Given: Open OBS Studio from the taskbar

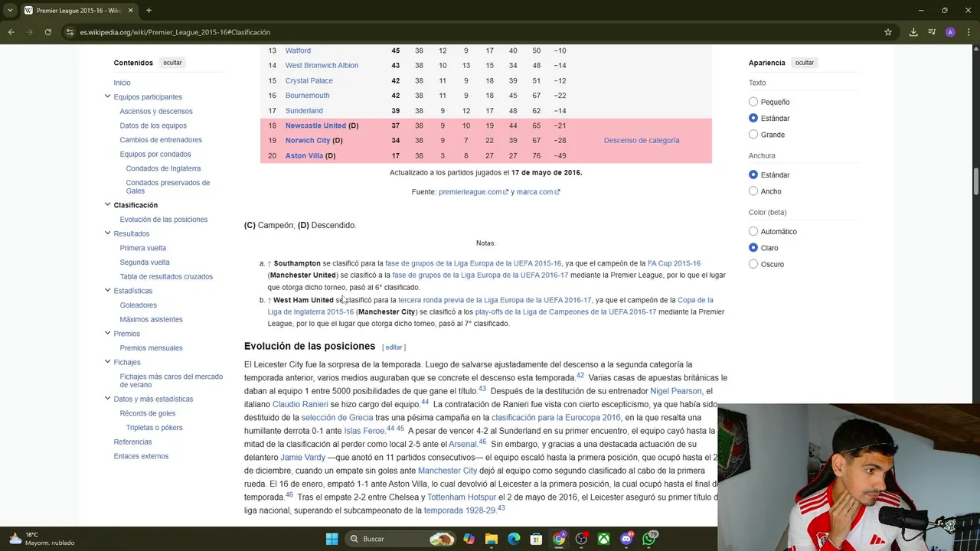Looking at the screenshot, I should [582, 539].
